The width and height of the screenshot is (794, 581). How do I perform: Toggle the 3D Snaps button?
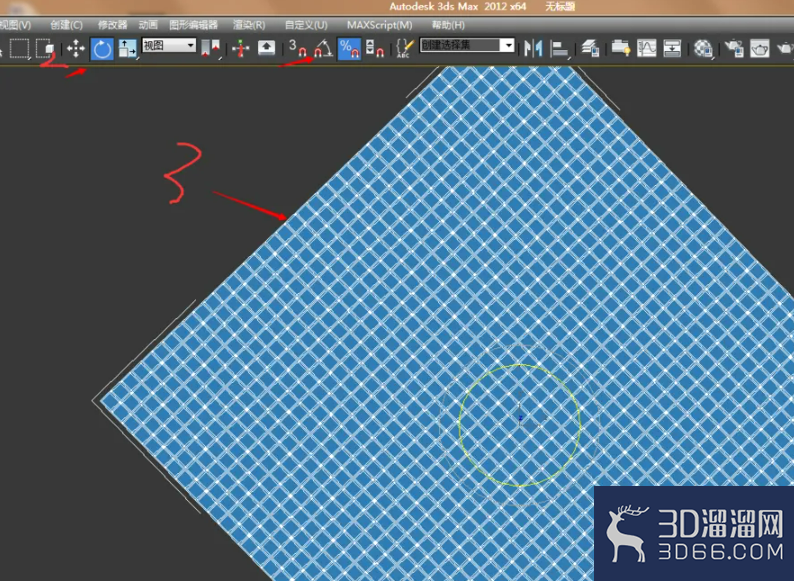298,49
